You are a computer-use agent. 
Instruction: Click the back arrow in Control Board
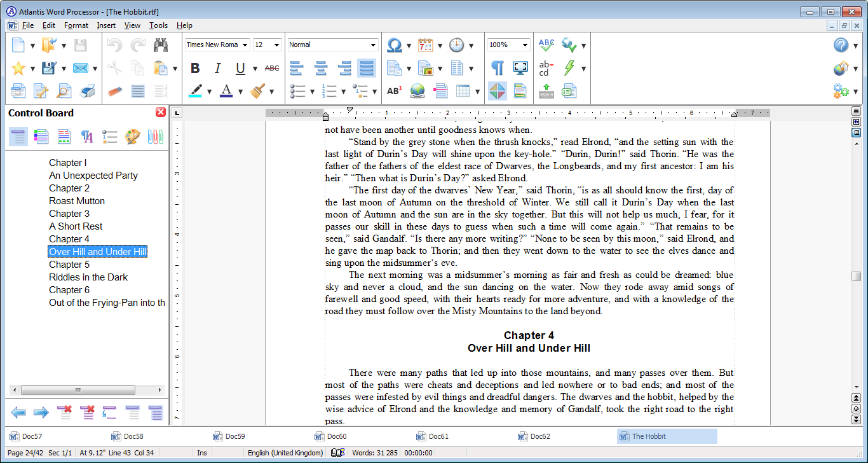(x=18, y=412)
